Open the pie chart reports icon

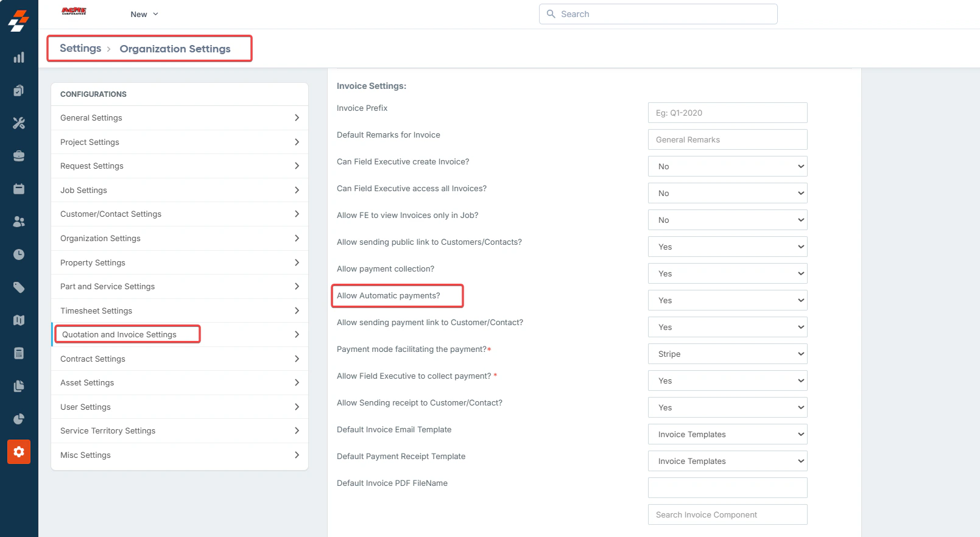point(19,419)
